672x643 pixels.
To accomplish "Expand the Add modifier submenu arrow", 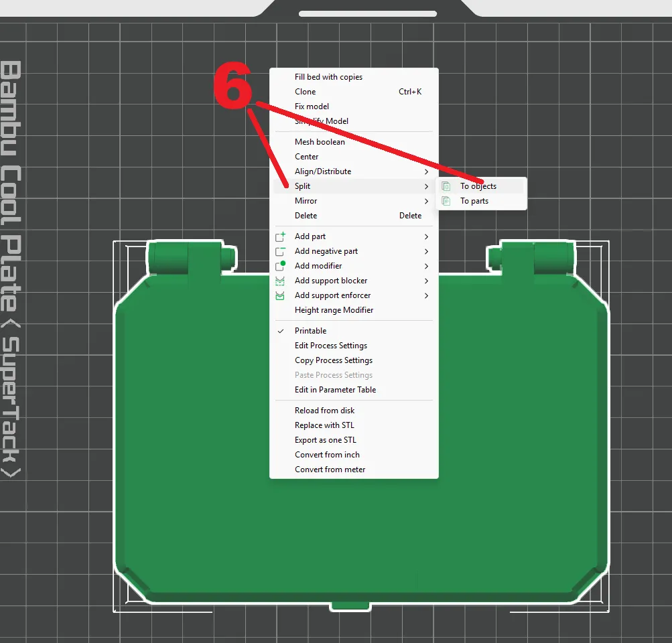I will coord(426,266).
